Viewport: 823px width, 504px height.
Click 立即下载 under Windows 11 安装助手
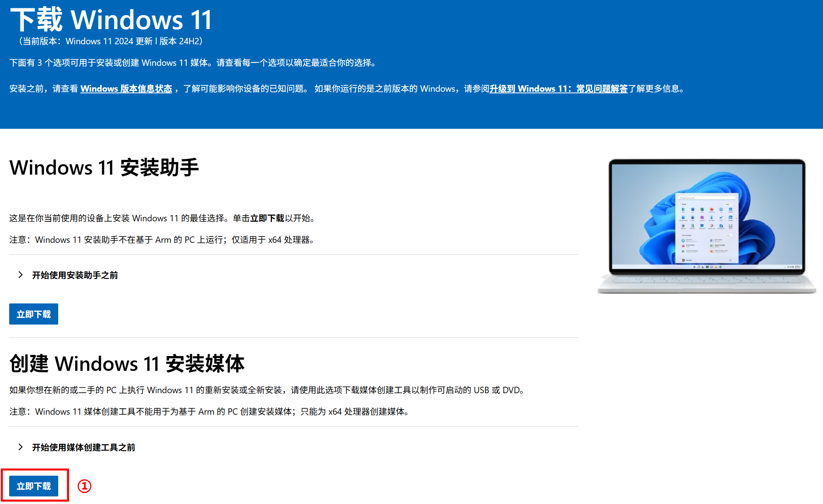click(33, 314)
